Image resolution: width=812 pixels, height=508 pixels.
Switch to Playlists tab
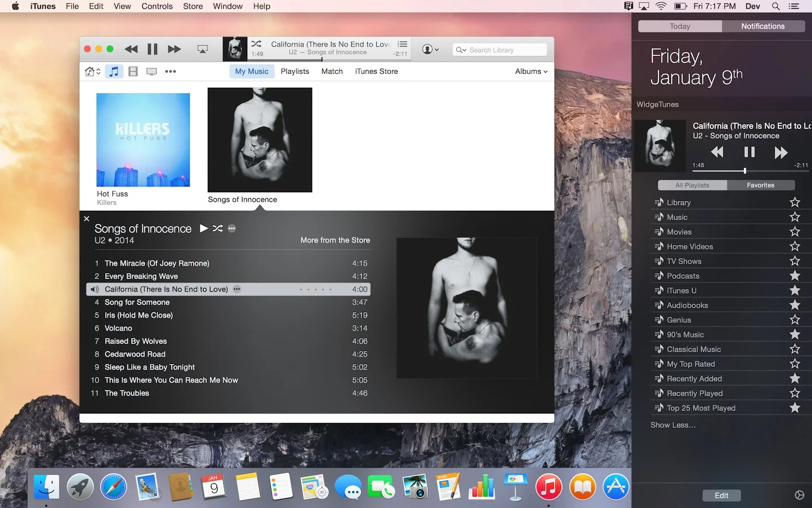(295, 71)
